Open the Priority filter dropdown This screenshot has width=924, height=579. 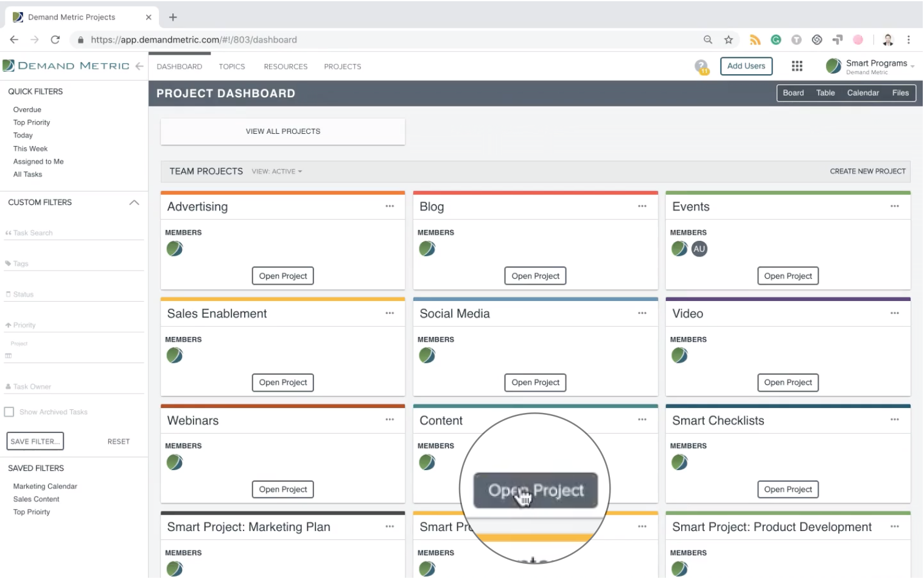(x=74, y=325)
